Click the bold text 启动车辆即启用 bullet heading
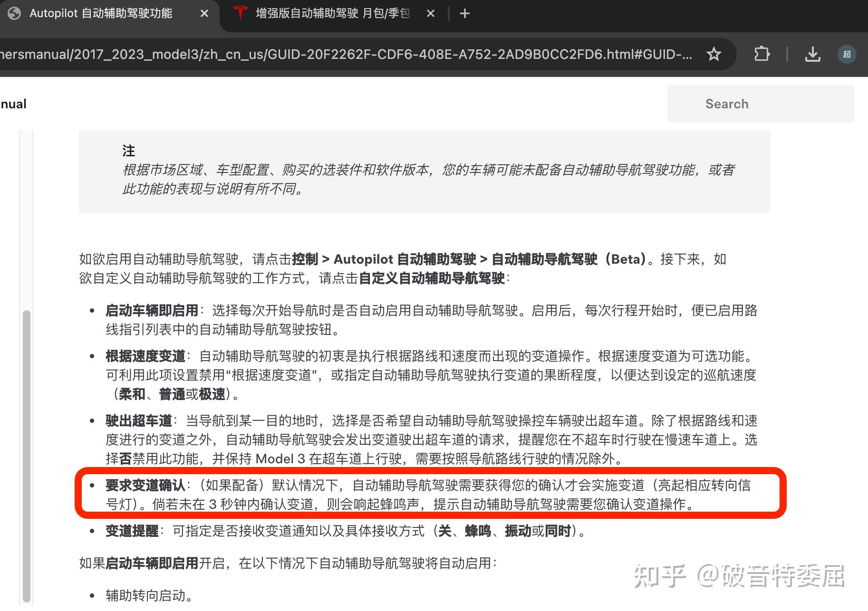 [x=152, y=310]
